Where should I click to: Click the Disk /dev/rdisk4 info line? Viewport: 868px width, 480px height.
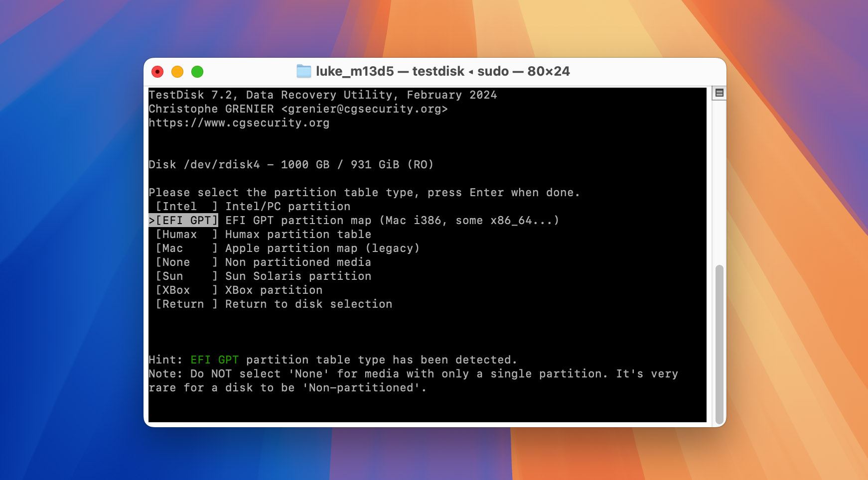click(291, 164)
